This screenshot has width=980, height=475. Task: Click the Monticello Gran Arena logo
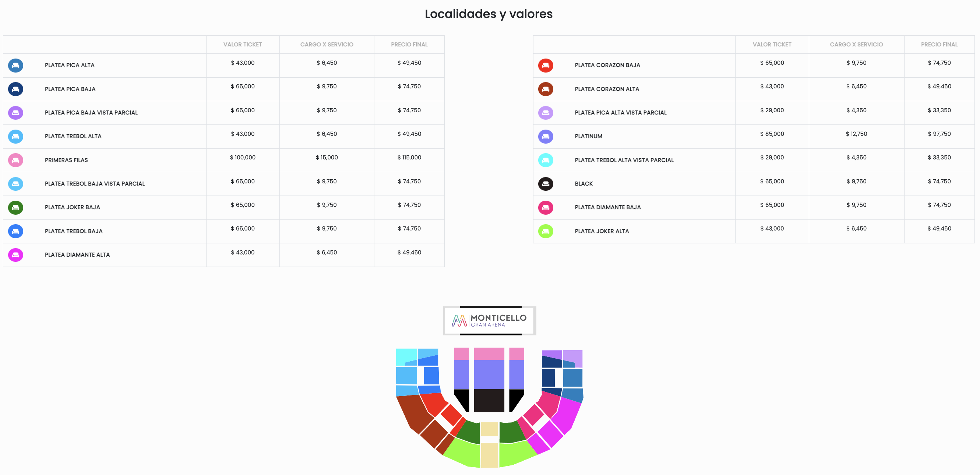(489, 320)
